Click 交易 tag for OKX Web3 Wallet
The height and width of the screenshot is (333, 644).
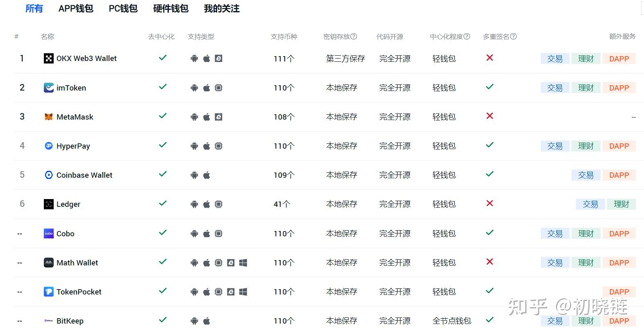[x=555, y=59]
